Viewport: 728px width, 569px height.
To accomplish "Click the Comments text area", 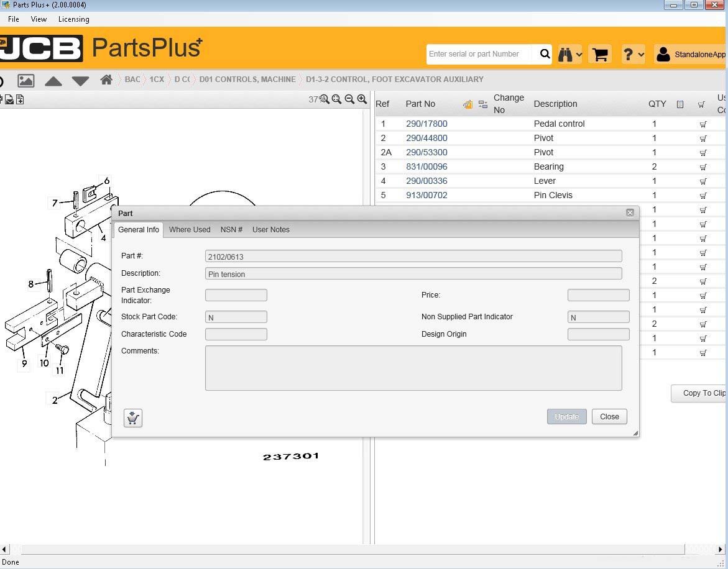I will point(413,368).
